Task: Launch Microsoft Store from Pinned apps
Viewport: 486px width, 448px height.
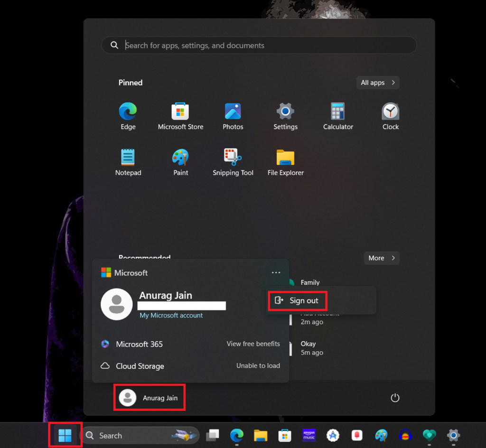Action: [x=180, y=116]
